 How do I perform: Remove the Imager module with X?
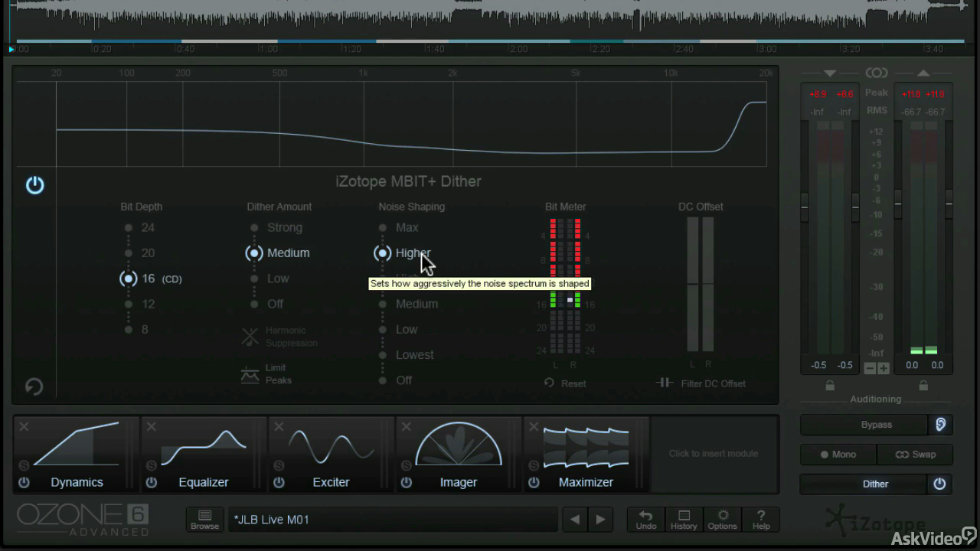(x=407, y=426)
